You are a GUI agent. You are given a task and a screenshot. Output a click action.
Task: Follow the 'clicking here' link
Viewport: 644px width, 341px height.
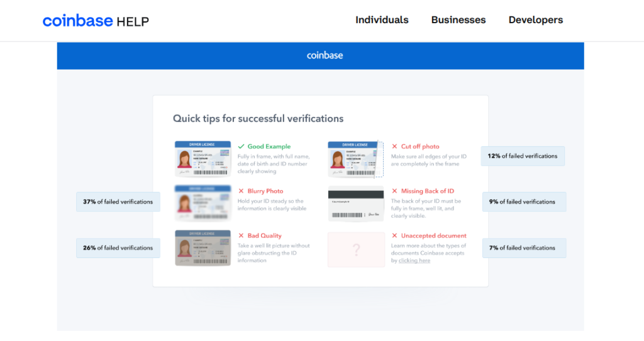point(414,261)
